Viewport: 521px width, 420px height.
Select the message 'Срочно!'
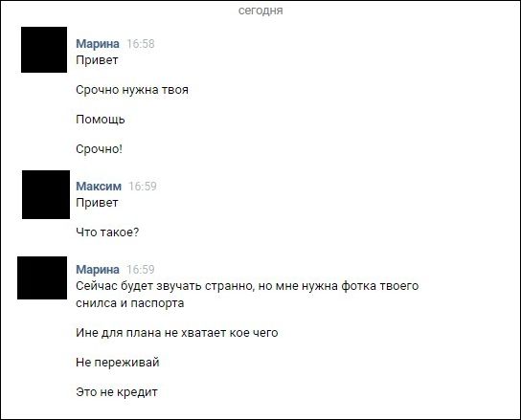[99, 149]
